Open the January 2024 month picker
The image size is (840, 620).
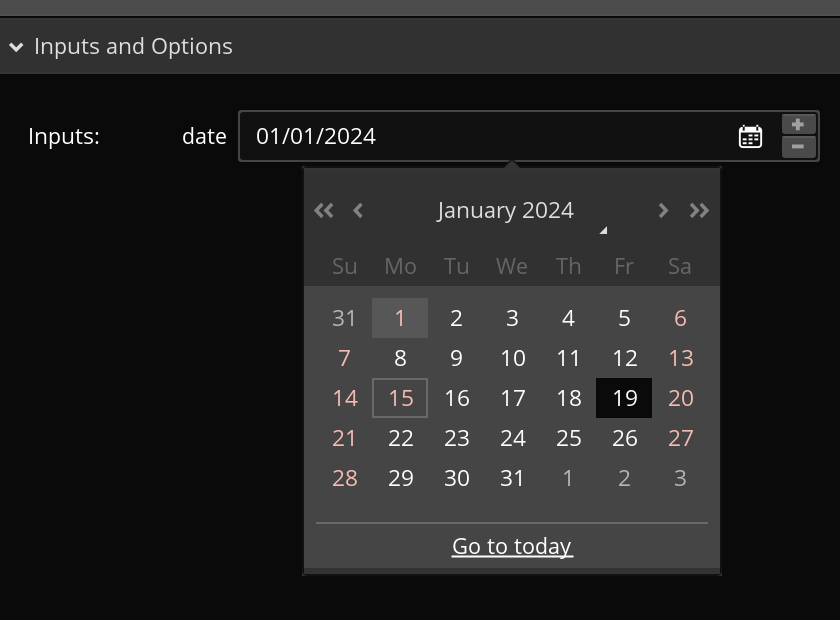pyautogui.click(x=506, y=211)
